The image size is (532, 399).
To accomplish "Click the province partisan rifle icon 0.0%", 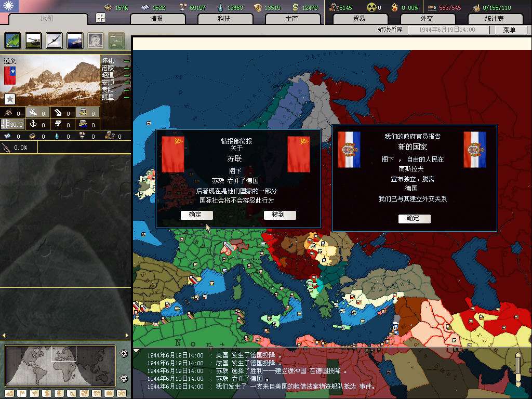I will (x=6, y=148).
